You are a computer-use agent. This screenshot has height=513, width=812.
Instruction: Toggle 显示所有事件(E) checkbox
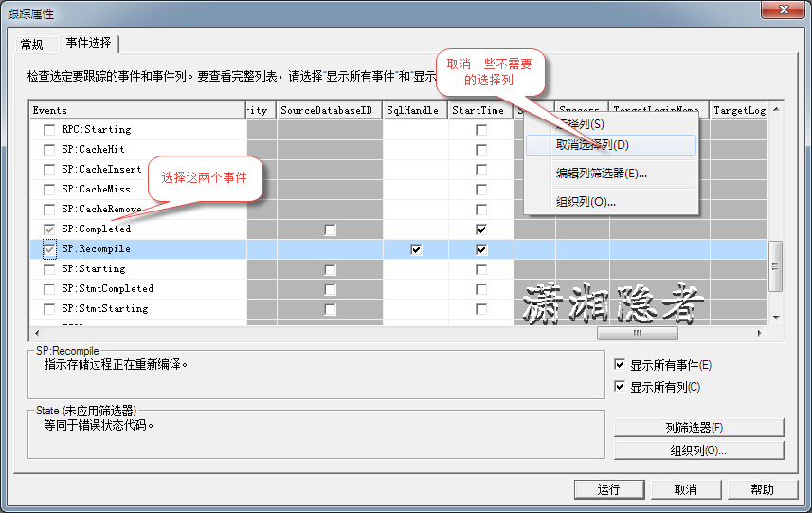[x=620, y=365]
